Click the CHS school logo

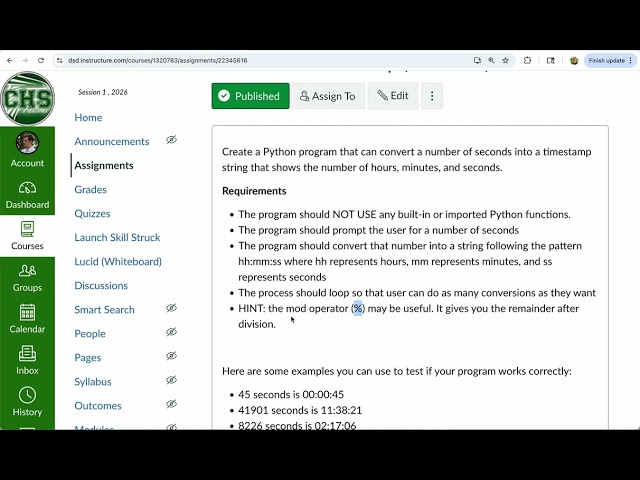tap(27, 99)
